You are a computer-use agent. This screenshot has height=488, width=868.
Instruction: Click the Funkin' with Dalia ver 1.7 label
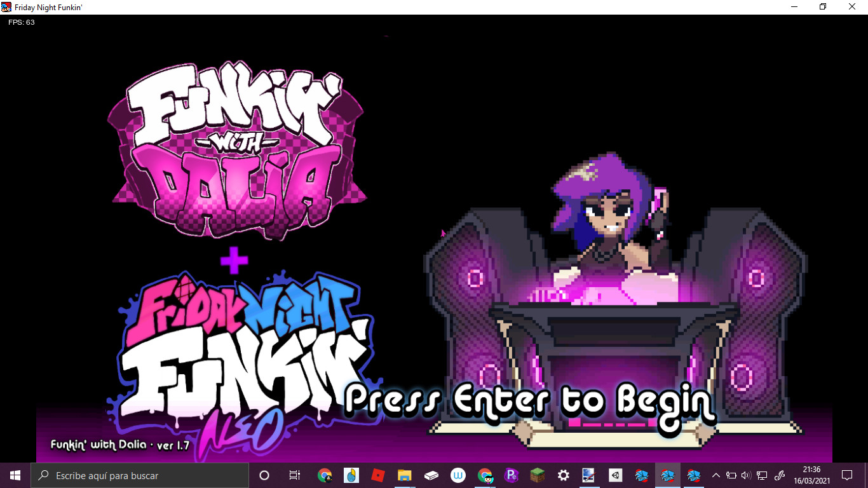point(120,445)
